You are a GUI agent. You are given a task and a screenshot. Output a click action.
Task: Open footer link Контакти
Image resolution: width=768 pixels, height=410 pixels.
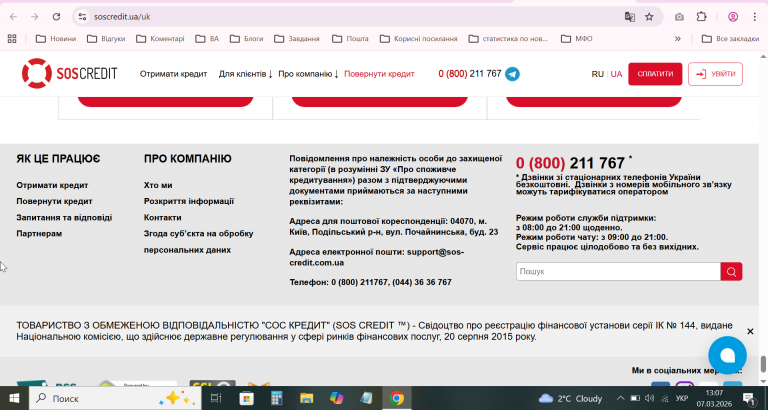163,217
